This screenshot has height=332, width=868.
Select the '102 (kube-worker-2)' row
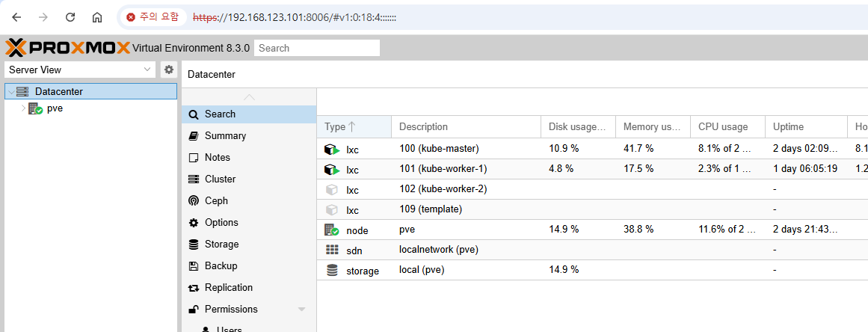click(592, 189)
